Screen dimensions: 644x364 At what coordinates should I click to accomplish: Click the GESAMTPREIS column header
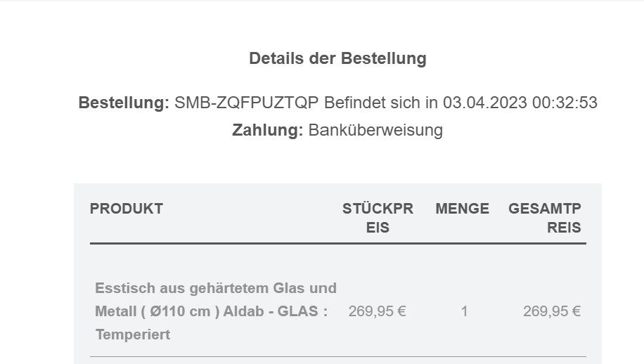coord(545,218)
